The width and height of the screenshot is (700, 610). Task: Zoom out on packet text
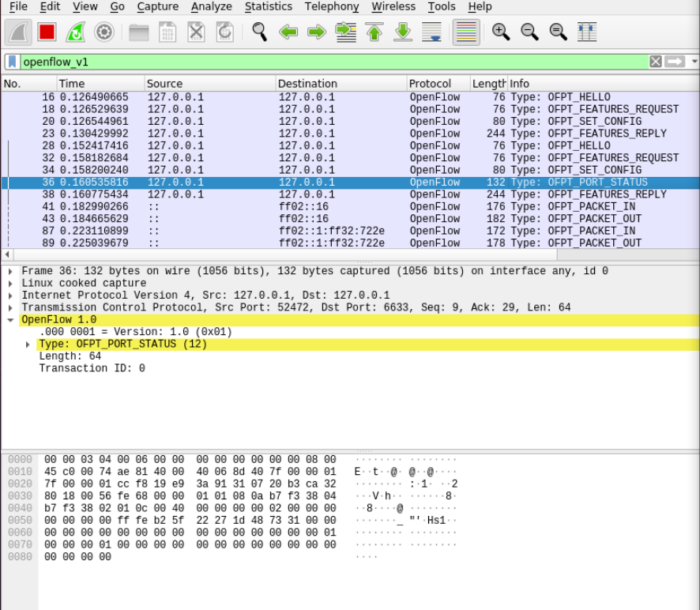(529, 32)
